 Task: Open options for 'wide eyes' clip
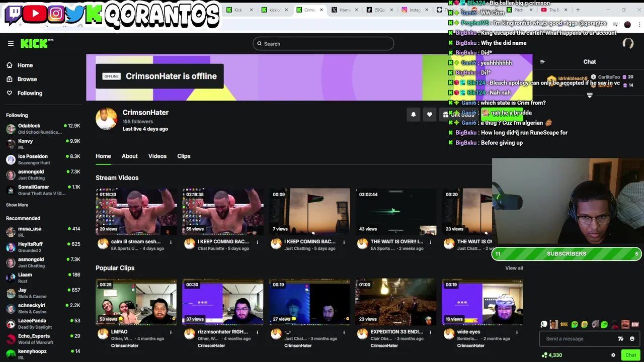[517, 332]
